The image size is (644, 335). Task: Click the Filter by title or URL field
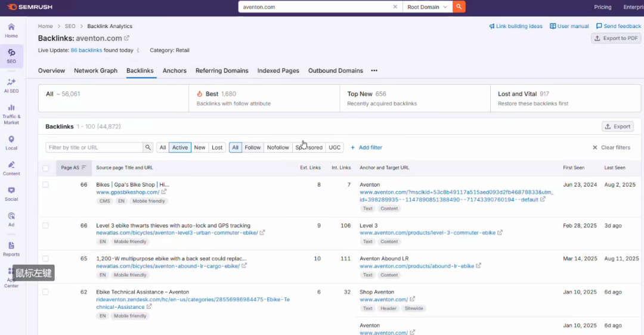click(x=94, y=147)
